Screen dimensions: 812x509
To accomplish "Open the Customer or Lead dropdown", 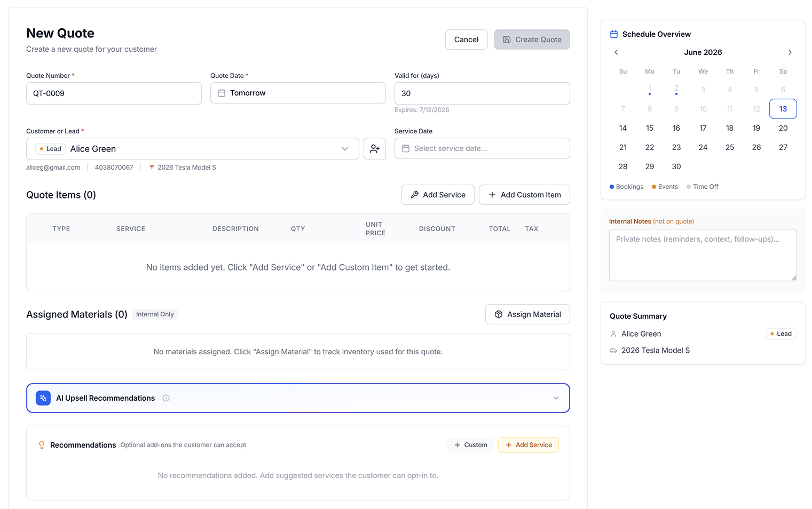I will 193,149.
